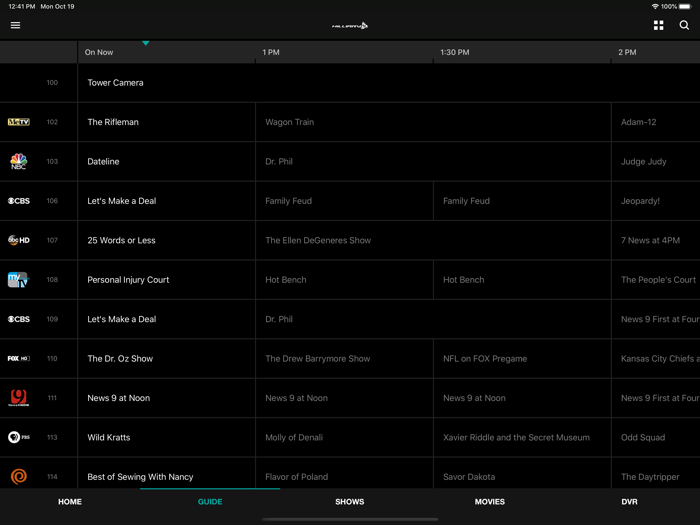Screen dimensions: 700x525
Task: Open The Daytripper listing
Action: pos(656,473)
